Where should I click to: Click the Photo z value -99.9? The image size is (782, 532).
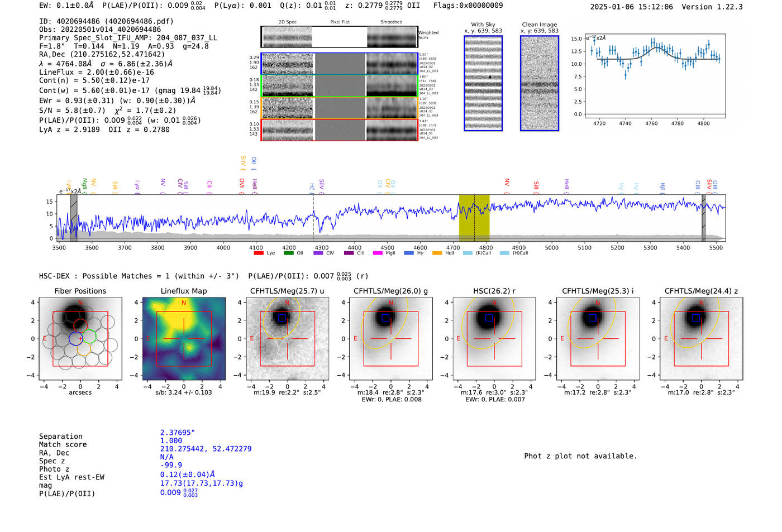point(171,465)
